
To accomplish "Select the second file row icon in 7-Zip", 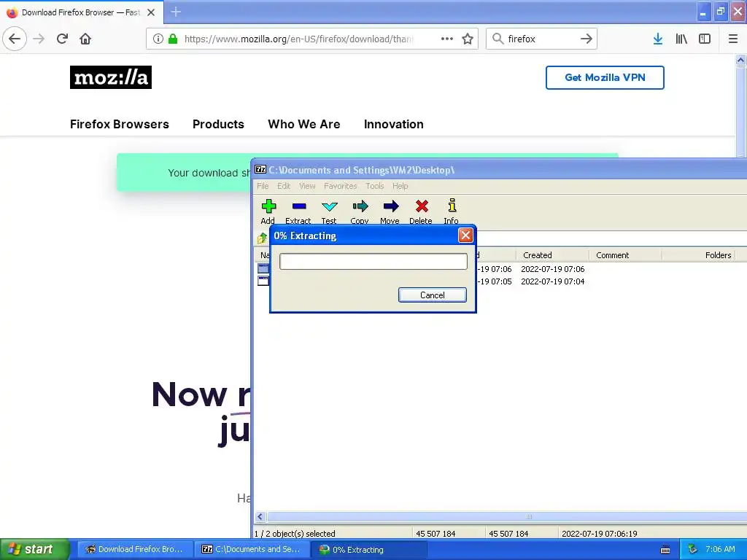I will (263, 281).
